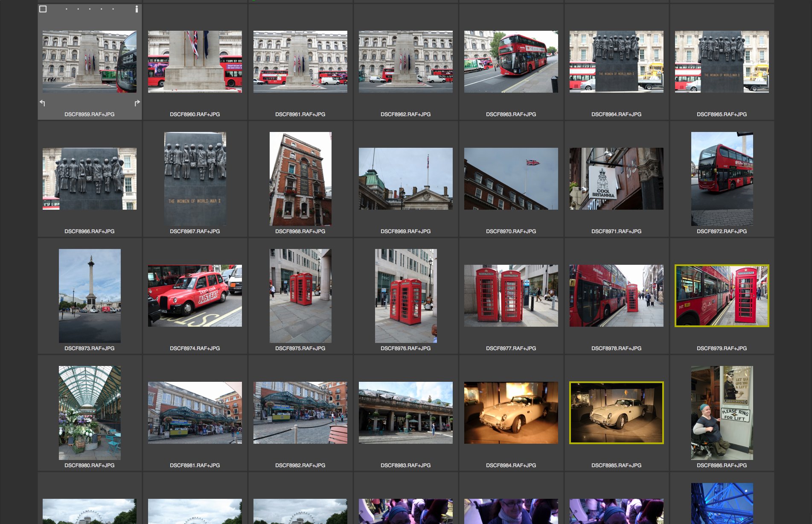Select the DSCF8983 thumbnail

pos(406,413)
